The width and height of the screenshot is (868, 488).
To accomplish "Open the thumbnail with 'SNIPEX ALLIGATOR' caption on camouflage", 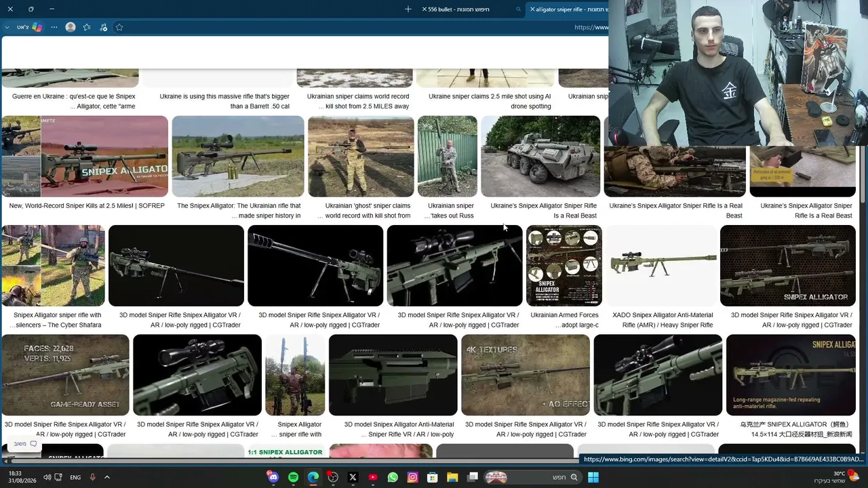I will pyautogui.click(x=788, y=266).
